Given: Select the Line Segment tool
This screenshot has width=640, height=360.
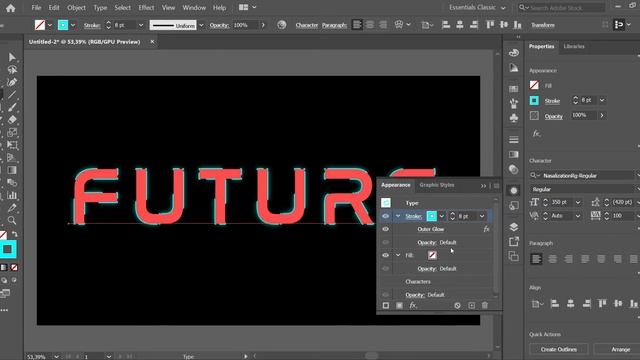Looking at the screenshot, I should coord(12,95).
